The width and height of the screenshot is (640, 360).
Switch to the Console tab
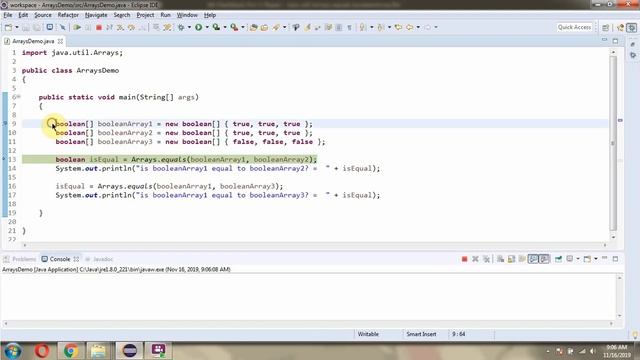60,259
